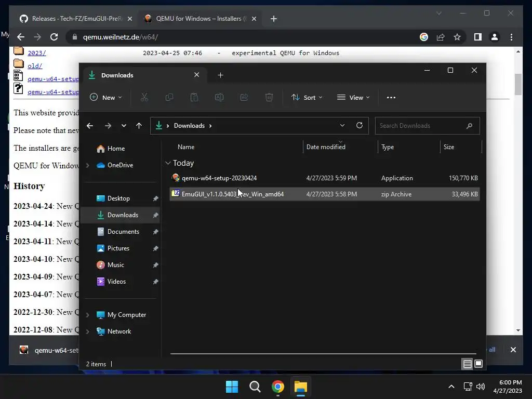Screen dimensions: 532x399
Task: Click the Search Downloads field
Action: pyautogui.click(x=427, y=126)
